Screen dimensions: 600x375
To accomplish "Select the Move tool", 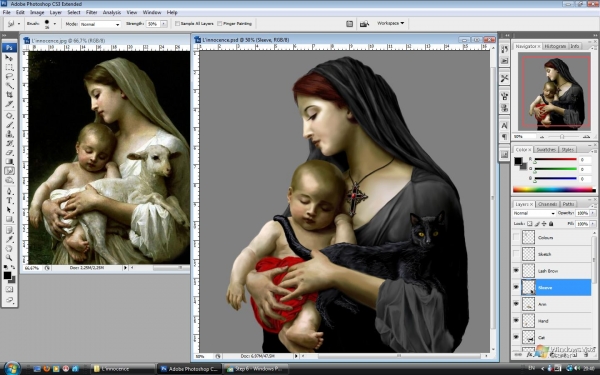I will pyautogui.click(x=9, y=58).
